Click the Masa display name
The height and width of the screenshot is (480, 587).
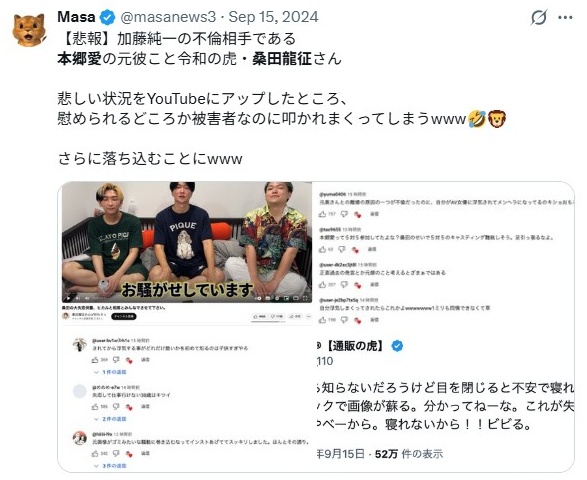click(x=77, y=17)
